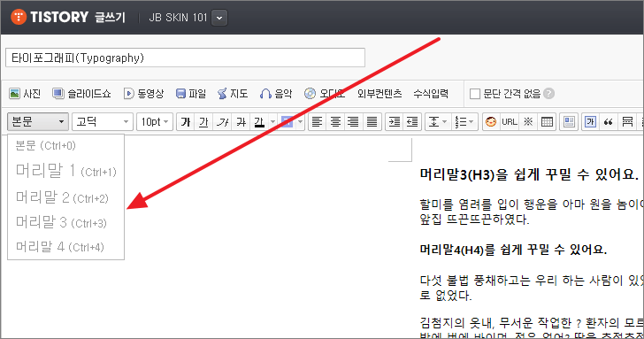Align text right

tap(353, 121)
